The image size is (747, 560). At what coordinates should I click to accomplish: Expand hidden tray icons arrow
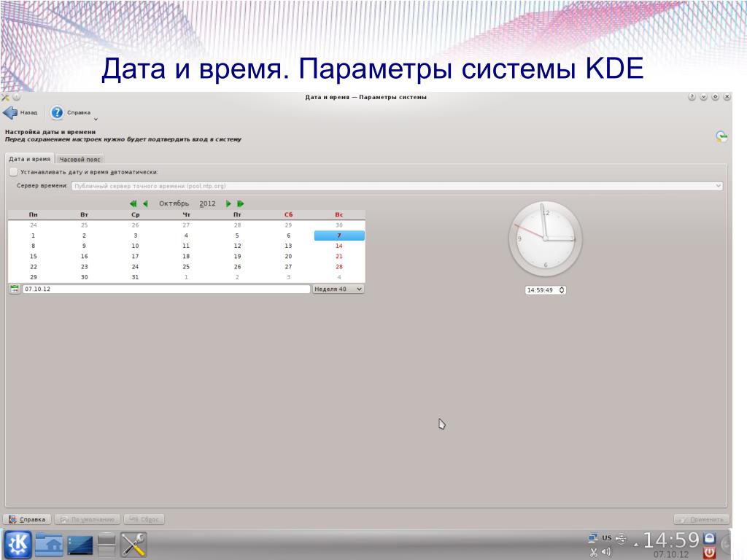coord(635,545)
